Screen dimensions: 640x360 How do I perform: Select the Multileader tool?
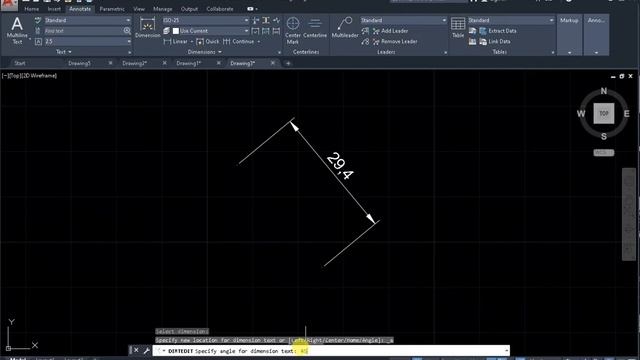345,27
